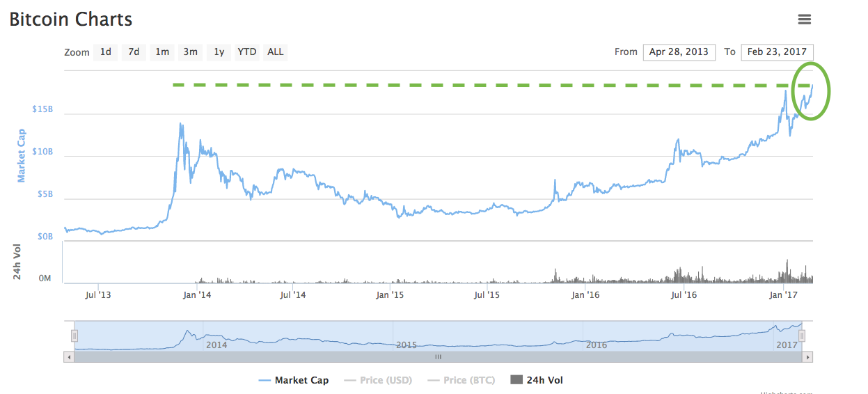Set zoom range to 3m
The height and width of the screenshot is (394, 868).
point(191,52)
